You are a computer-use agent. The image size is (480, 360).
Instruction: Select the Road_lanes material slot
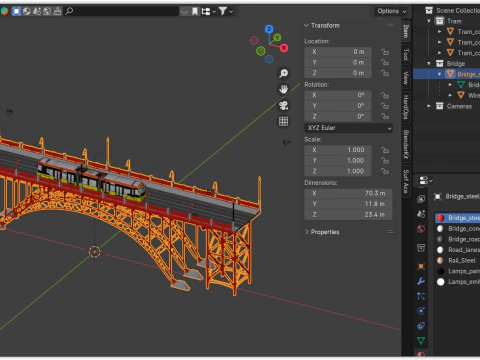click(457, 250)
